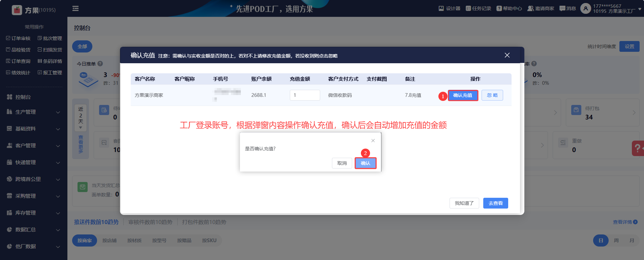Open 邀请商家 invite merchants icon
Image resolution: width=644 pixels, height=260 pixels.
click(530, 8)
